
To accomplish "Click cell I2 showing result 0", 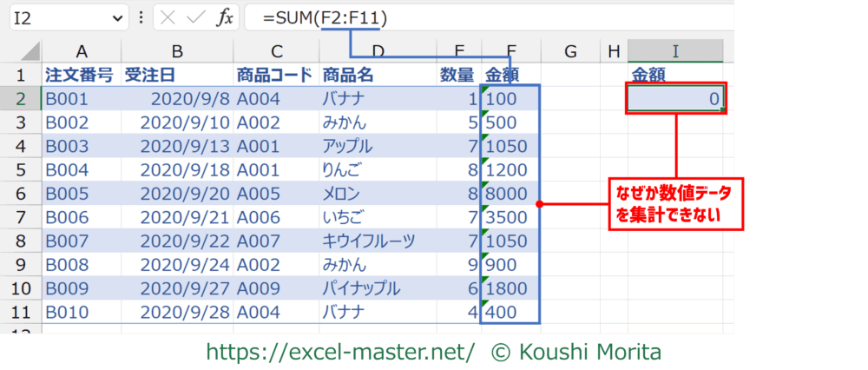I will (675, 99).
